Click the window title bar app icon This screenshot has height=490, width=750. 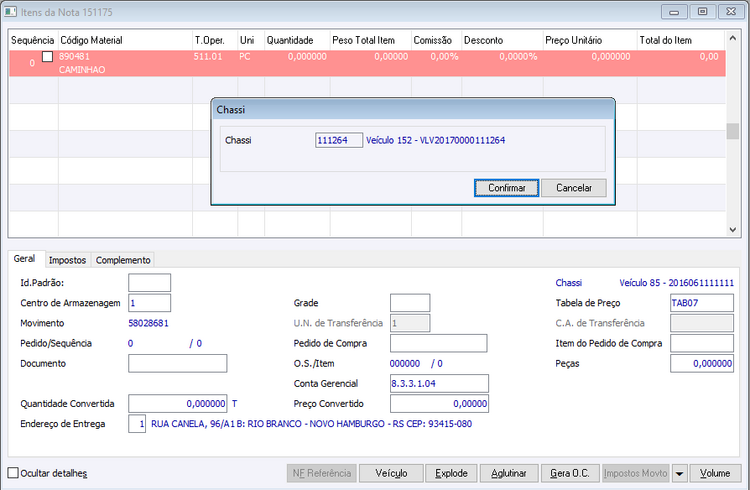pyautogui.click(x=11, y=11)
